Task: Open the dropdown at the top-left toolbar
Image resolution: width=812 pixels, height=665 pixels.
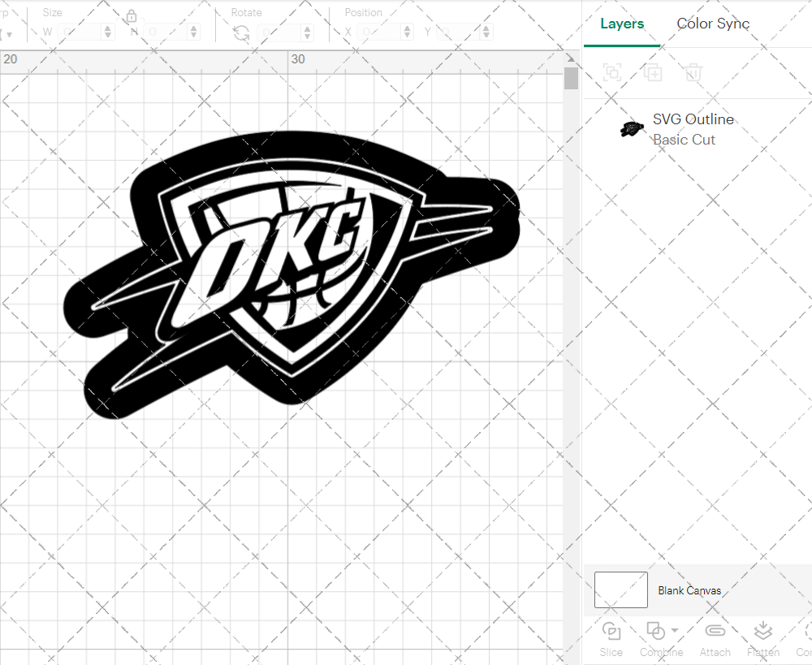Action: 8,32
